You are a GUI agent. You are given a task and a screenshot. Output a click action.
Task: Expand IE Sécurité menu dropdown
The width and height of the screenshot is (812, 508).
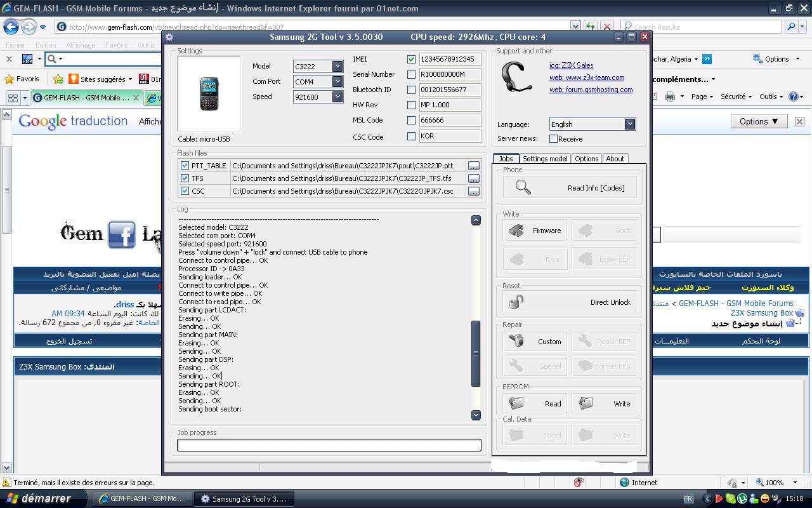(x=736, y=97)
